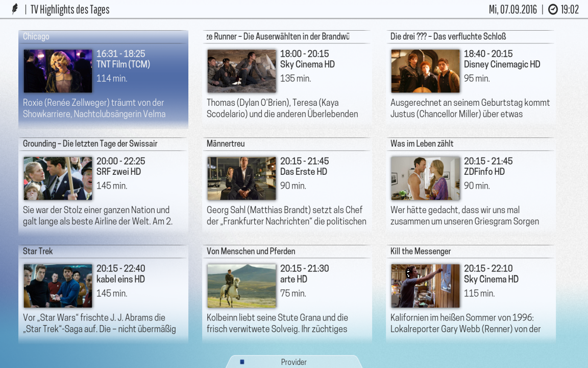The height and width of the screenshot is (368, 588).
Task: Click the time 19:02 in header
Action: (570, 9)
